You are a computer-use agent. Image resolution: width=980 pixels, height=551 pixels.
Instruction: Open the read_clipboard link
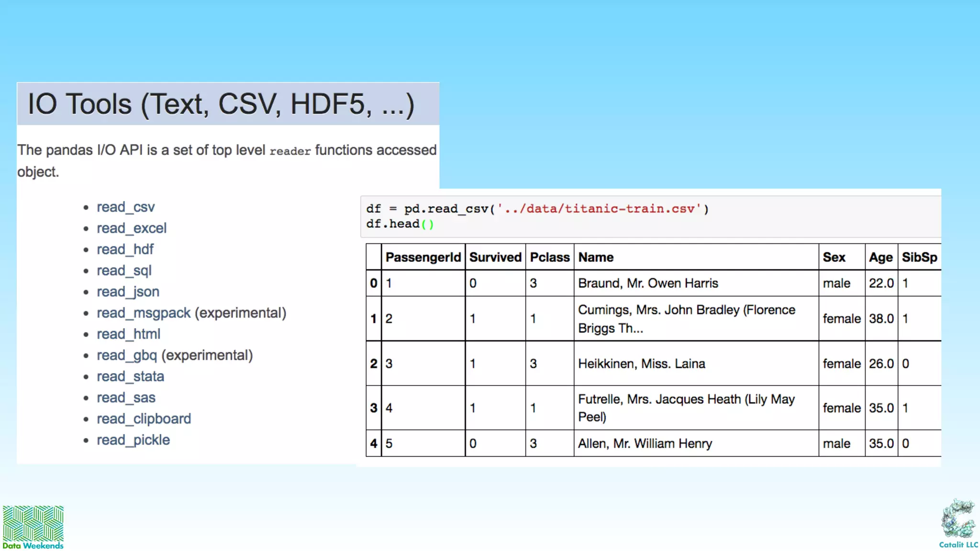point(144,419)
